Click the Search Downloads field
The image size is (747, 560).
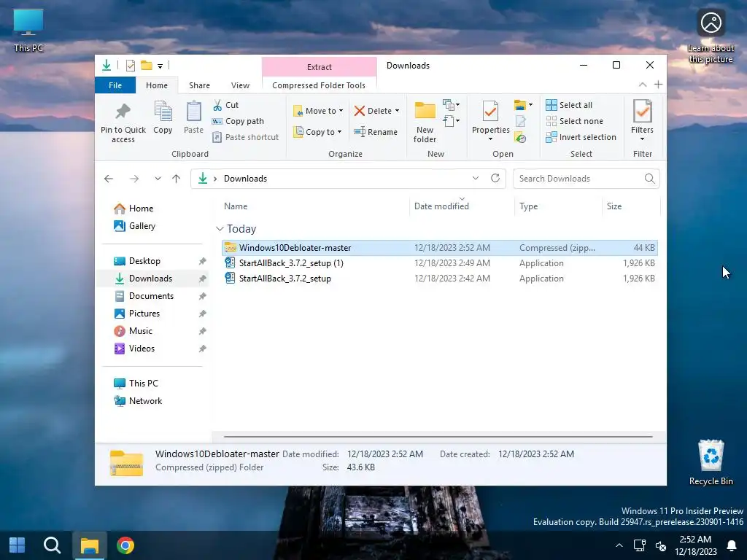(x=586, y=178)
